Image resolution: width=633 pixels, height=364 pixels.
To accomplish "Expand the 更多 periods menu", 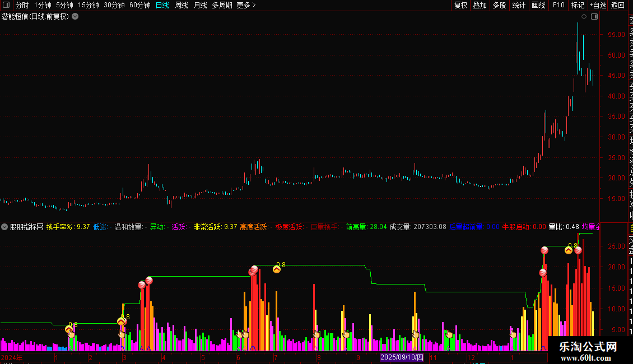I will pos(246,5).
